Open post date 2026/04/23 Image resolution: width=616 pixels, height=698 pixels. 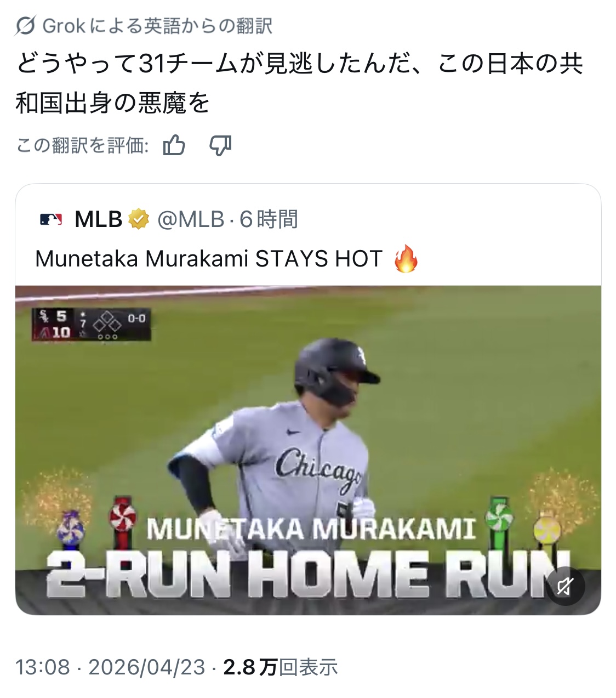146,667
